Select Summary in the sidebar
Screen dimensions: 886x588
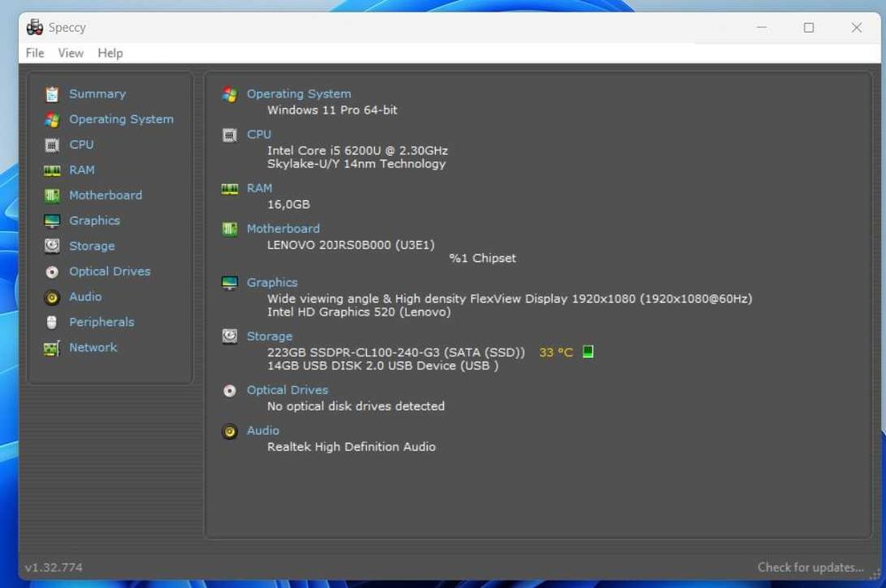pos(97,94)
